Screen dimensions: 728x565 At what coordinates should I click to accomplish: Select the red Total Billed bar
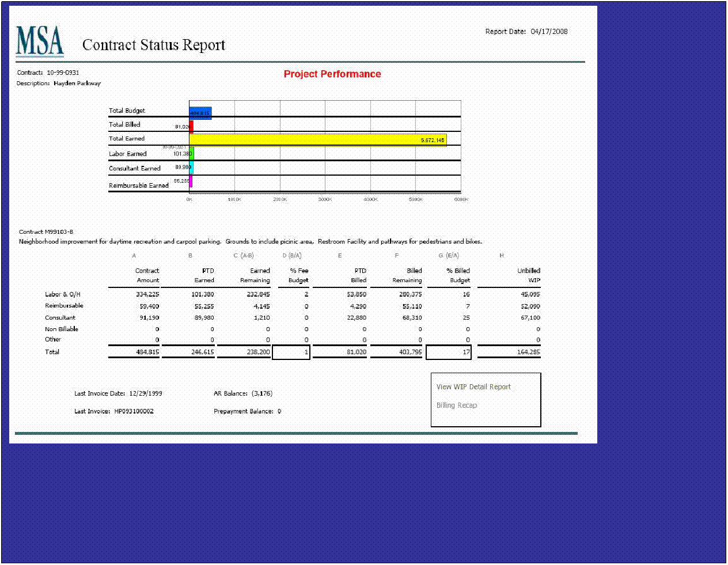coord(191,126)
